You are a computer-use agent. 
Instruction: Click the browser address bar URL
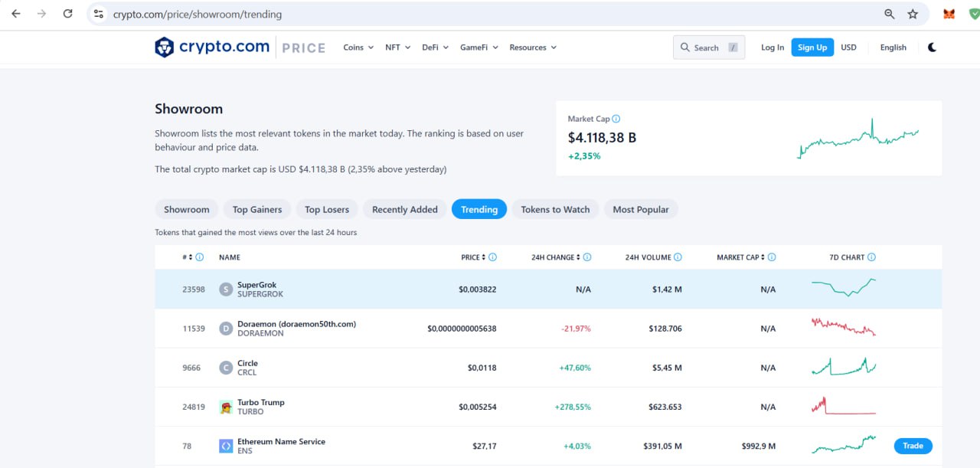pos(198,14)
